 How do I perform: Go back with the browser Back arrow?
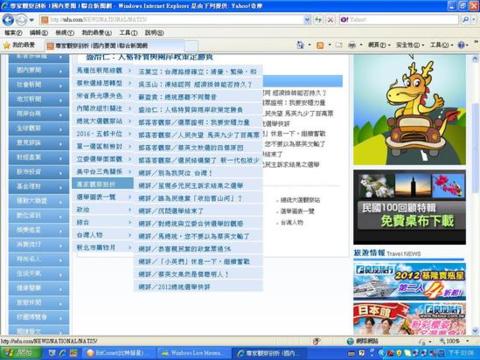coord(8,20)
